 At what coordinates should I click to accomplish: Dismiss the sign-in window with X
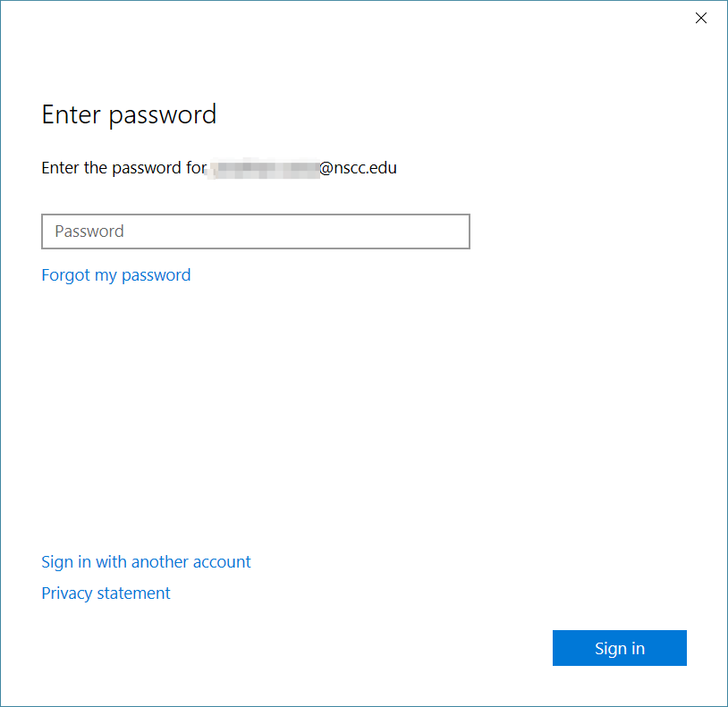point(700,18)
